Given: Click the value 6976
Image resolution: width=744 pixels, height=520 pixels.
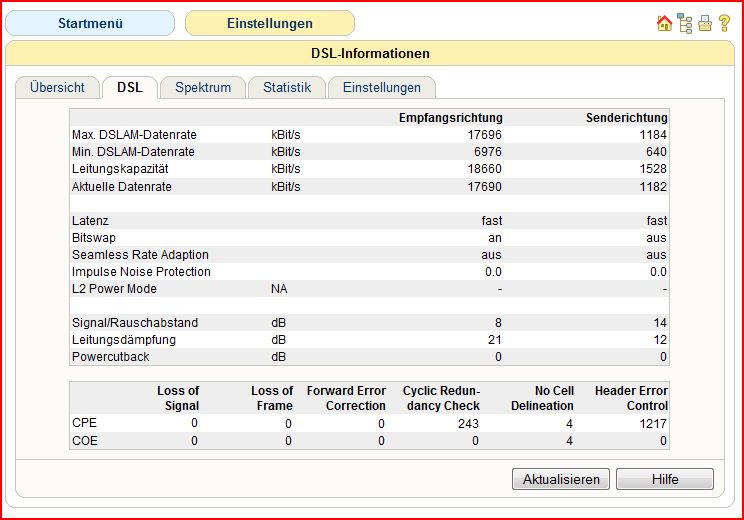Looking at the screenshot, I should tap(488, 152).
